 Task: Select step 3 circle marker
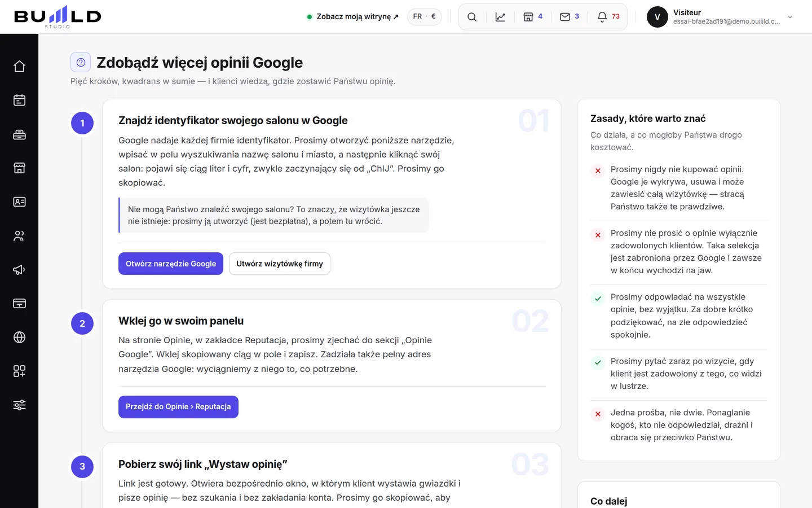pos(82,467)
